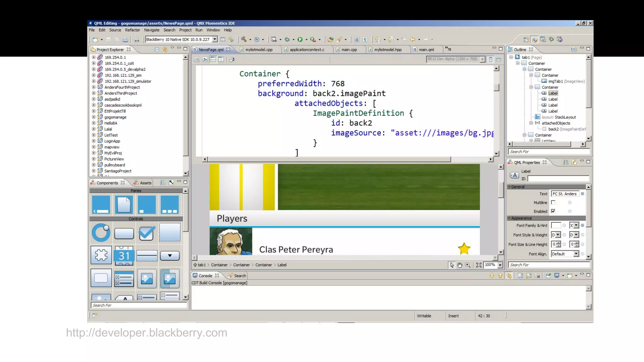Open the Project menu

coord(185,30)
